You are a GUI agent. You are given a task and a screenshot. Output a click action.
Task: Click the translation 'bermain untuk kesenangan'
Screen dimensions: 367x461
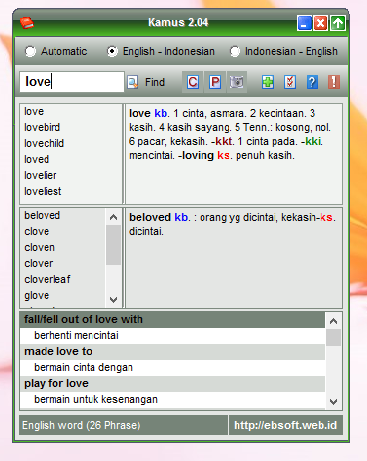[x=172, y=400]
